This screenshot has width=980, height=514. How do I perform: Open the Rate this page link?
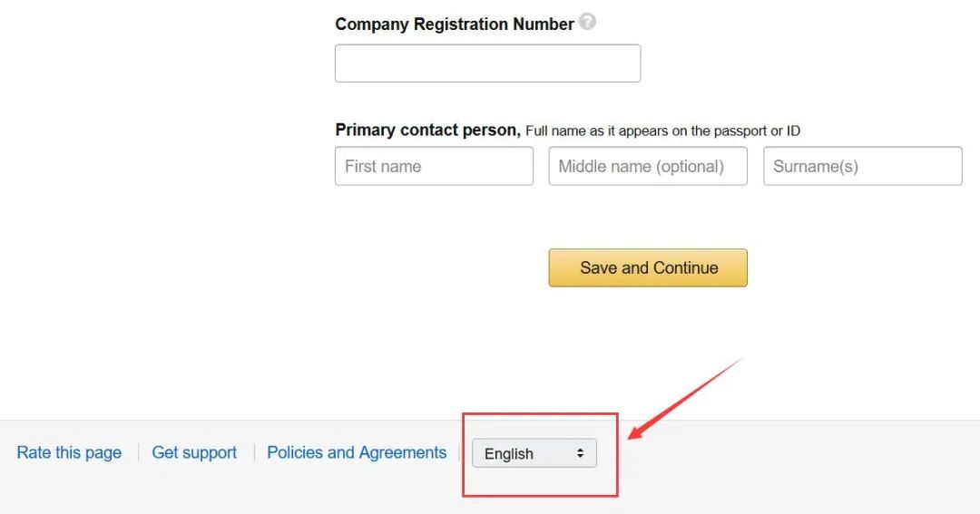69,453
